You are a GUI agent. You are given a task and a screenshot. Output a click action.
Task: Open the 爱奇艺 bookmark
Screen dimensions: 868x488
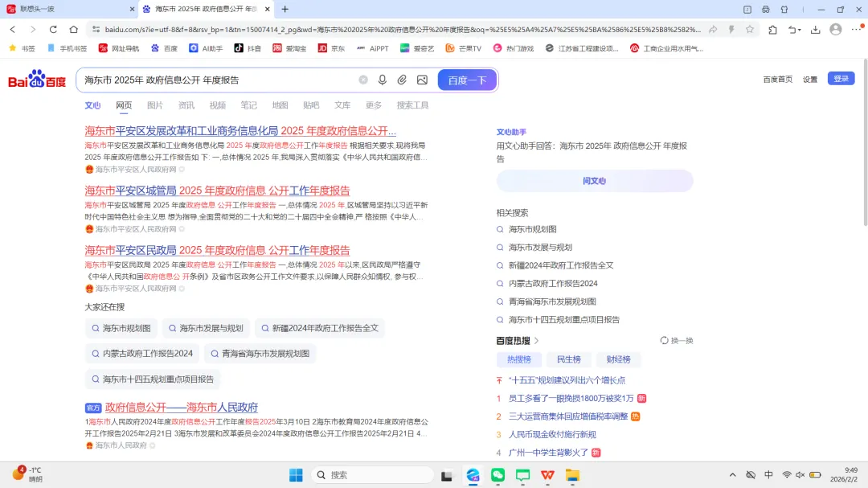(417, 48)
